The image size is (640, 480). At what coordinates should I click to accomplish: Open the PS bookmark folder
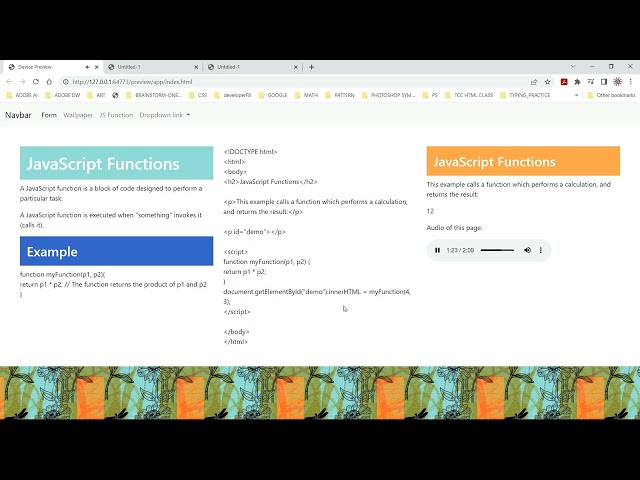430,95
